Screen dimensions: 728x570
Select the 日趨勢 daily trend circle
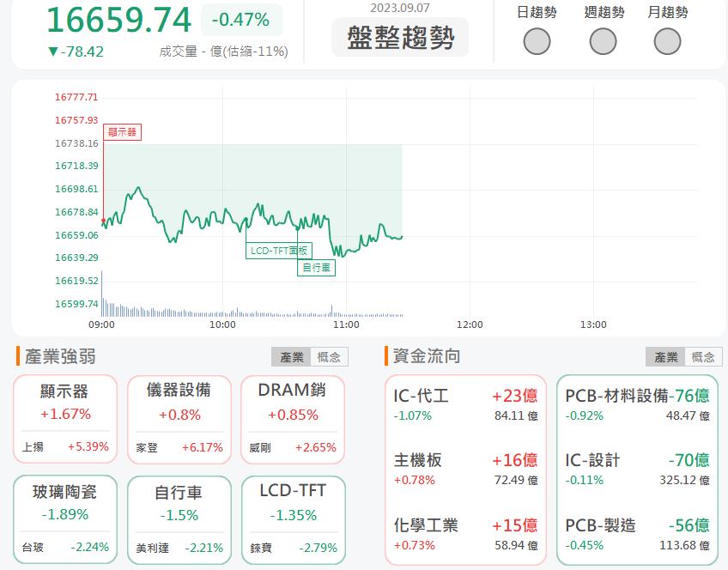coord(537,39)
